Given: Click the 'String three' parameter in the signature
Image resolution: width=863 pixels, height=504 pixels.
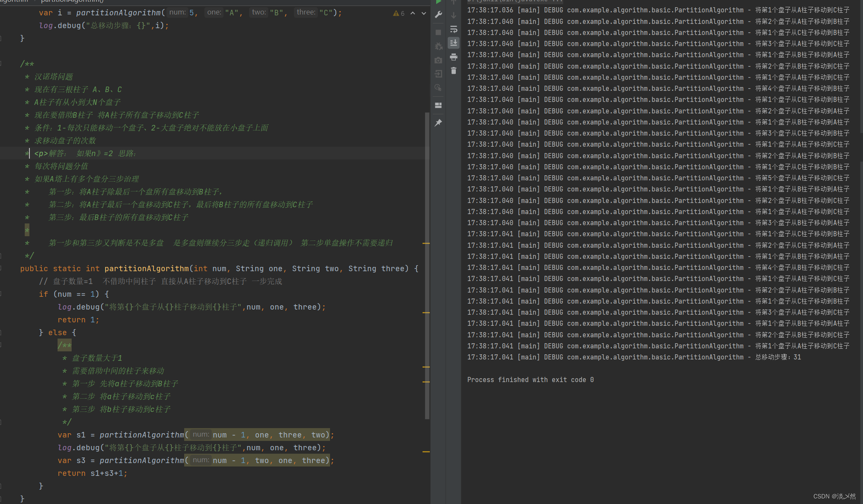Looking at the screenshot, I should pos(376,269).
